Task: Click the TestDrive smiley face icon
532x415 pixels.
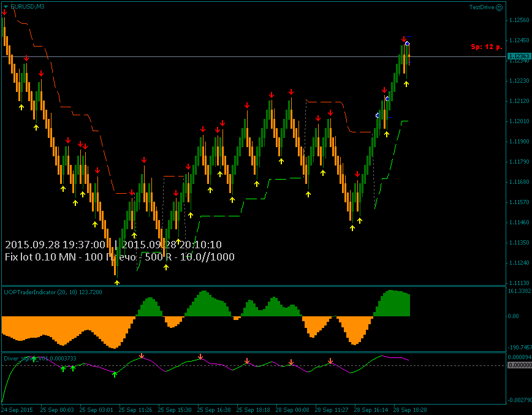Action: click(x=500, y=7)
